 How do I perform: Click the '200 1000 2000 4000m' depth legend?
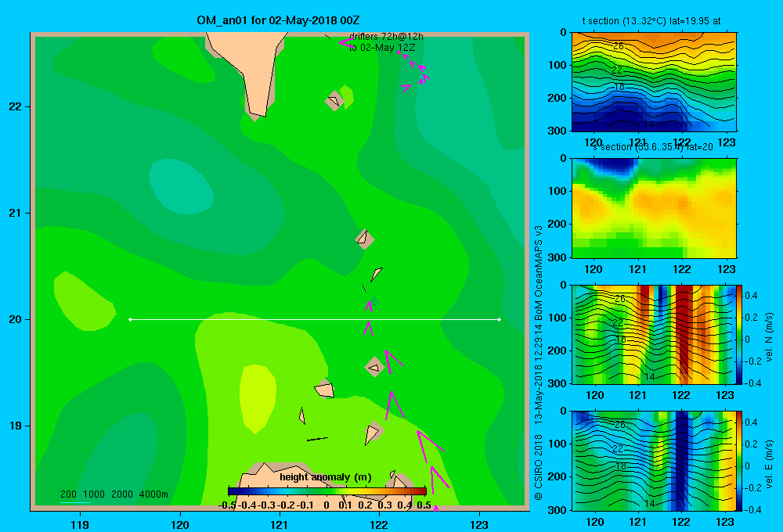tap(114, 494)
